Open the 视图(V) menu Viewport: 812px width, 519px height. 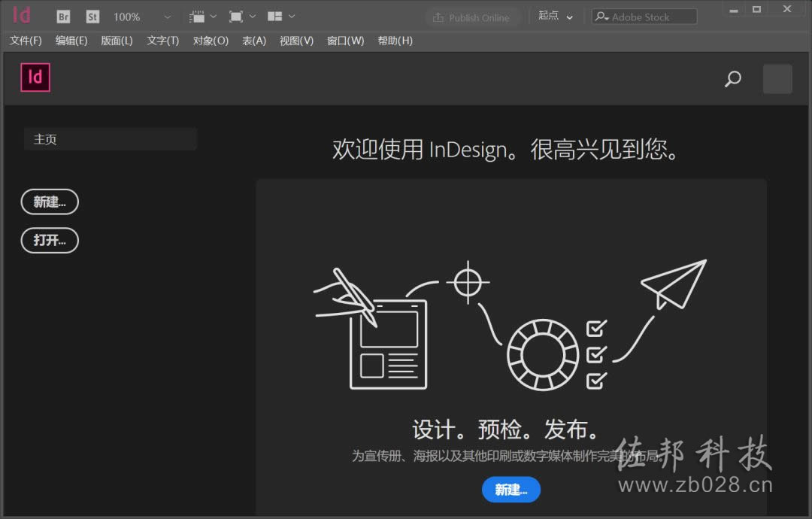[296, 41]
